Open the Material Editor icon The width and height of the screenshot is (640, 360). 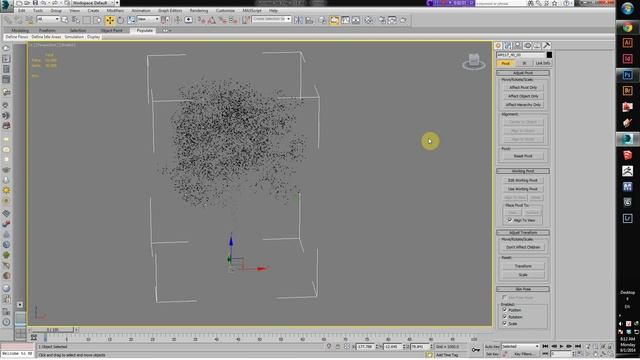(368, 20)
